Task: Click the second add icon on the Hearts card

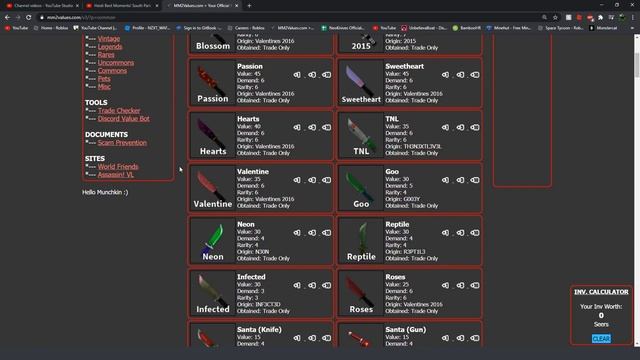Action: tap(312, 127)
